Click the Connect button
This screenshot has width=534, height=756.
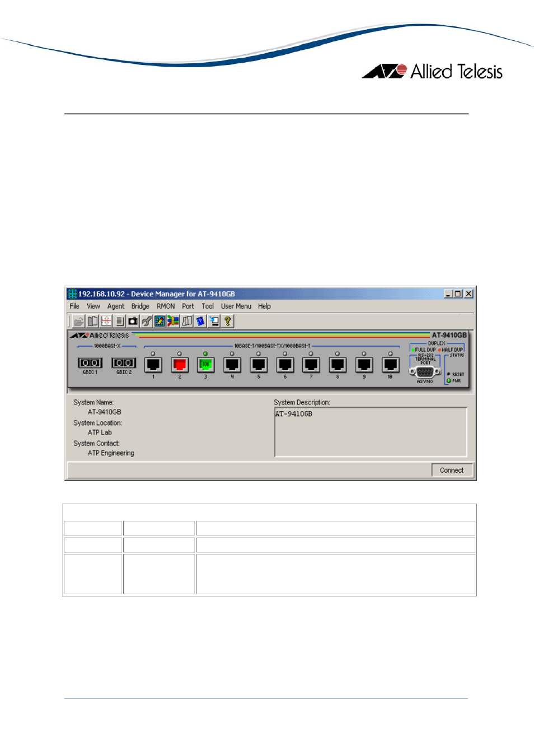tap(452, 470)
